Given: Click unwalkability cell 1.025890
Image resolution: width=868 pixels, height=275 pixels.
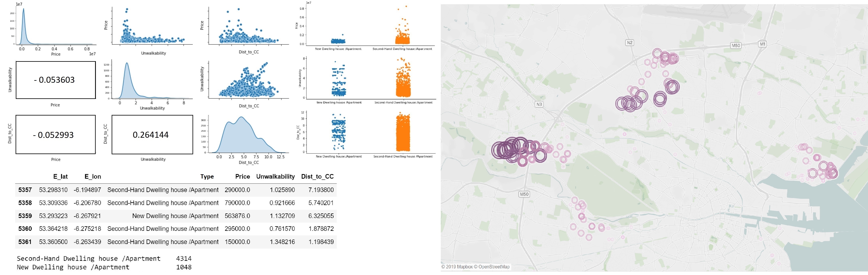Looking at the screenshot, I should pos(282,190).
